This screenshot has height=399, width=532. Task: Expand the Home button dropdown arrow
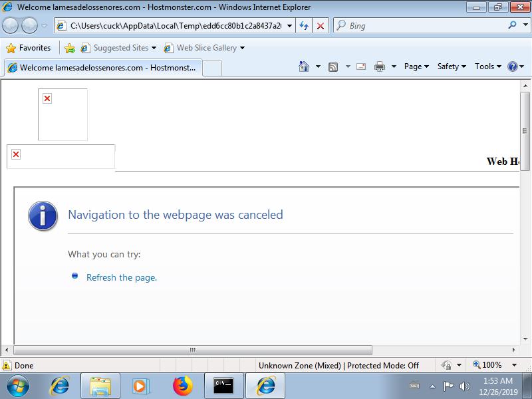tap(318, 66)
